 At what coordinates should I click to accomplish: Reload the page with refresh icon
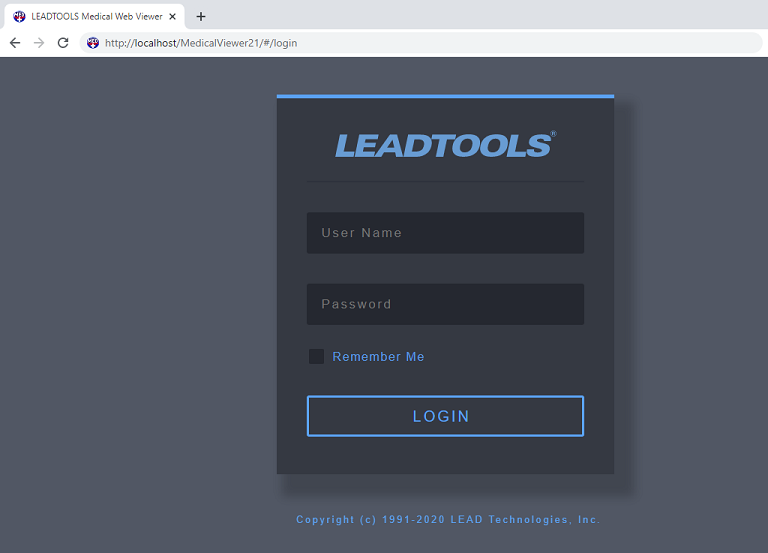point(63,43)
